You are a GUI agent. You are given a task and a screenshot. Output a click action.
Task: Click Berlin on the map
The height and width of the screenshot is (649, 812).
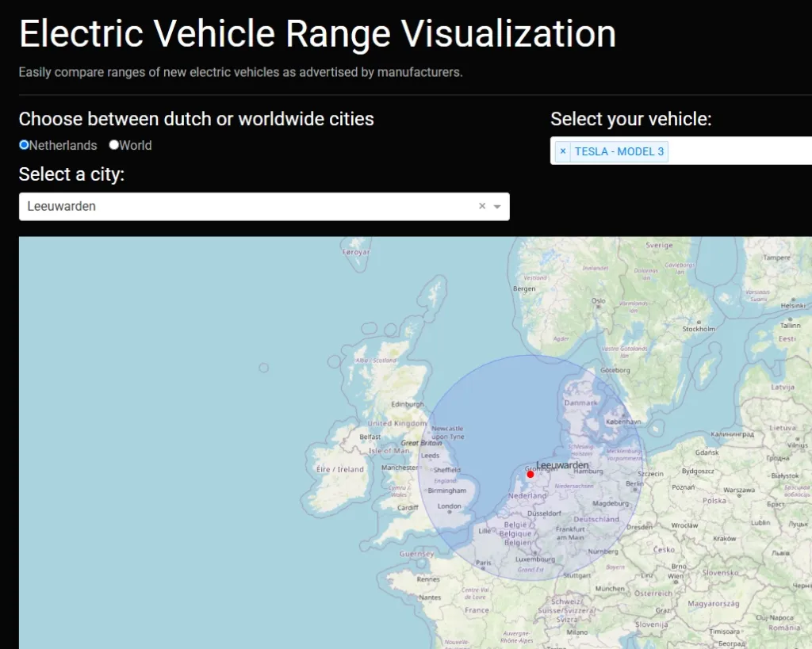(634, 483)
